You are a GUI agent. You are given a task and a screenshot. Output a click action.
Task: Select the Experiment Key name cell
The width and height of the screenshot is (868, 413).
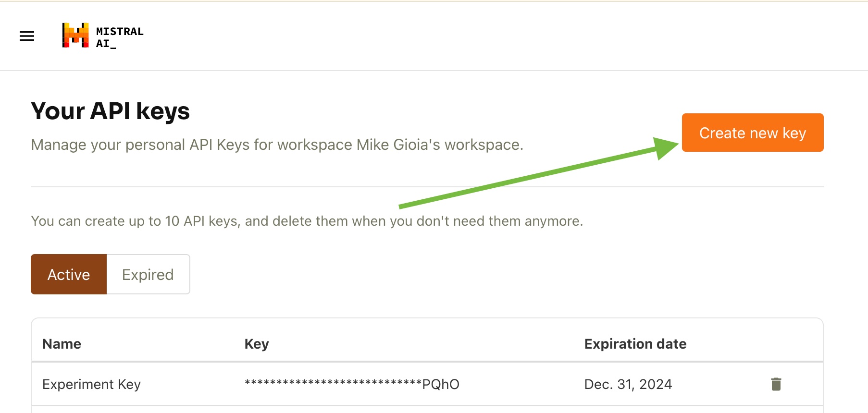(x=91, y=384)
